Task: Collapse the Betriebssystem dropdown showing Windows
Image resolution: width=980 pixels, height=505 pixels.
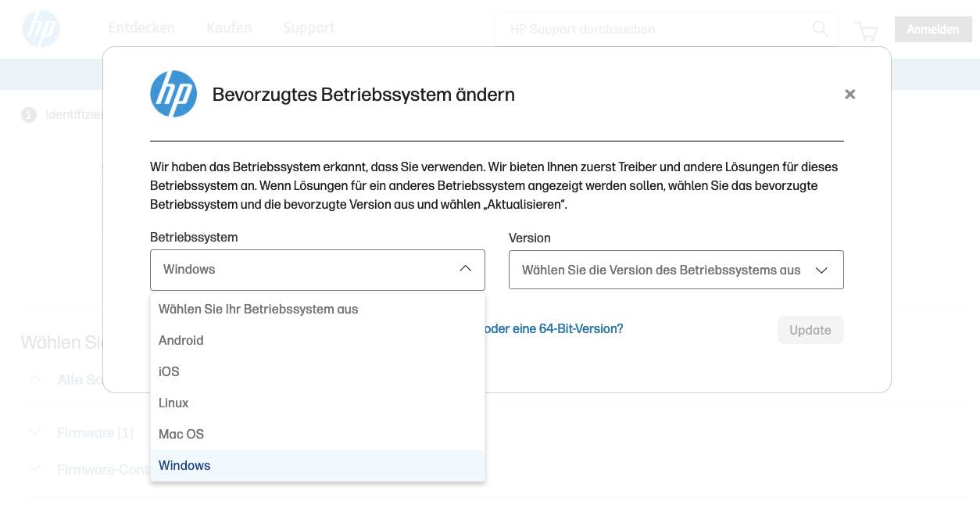Action: coord(317,270)
